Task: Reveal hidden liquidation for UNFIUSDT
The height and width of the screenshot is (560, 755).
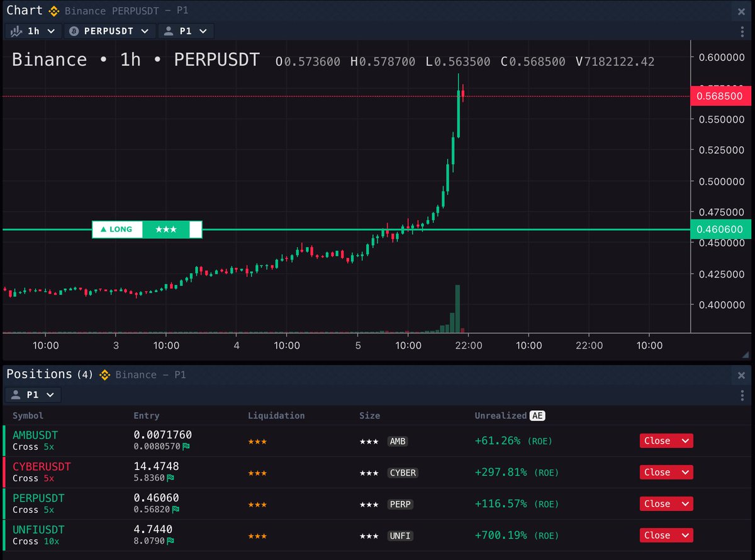Action: pos(257,536)
